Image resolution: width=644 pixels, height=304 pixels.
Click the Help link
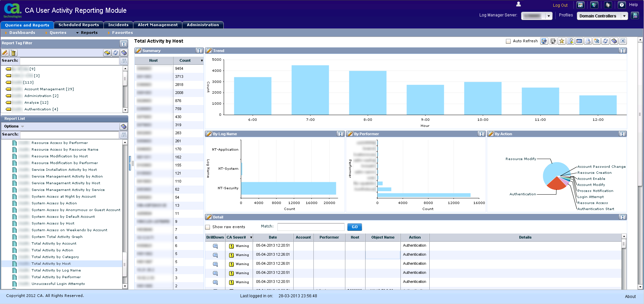pyautogui.click(x=633, y=5)
